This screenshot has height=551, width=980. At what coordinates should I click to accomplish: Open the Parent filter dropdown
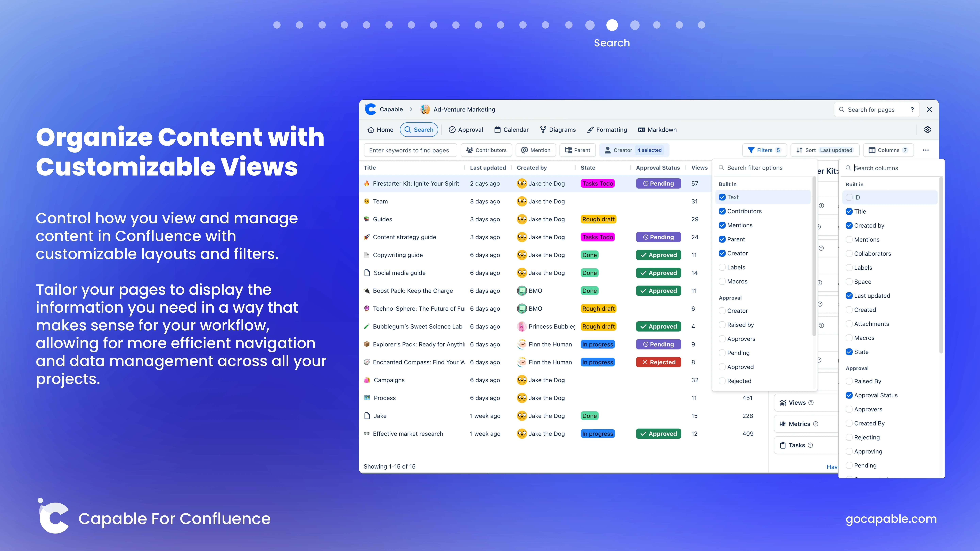[577, 150]
